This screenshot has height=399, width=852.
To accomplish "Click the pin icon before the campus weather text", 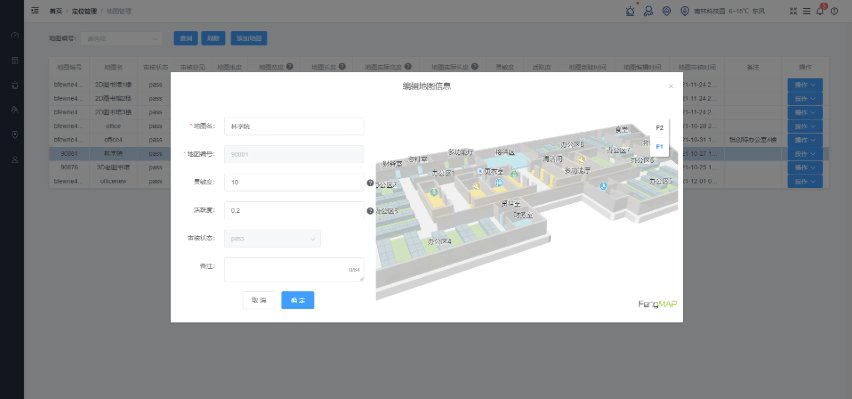I will tap(685, 11).
